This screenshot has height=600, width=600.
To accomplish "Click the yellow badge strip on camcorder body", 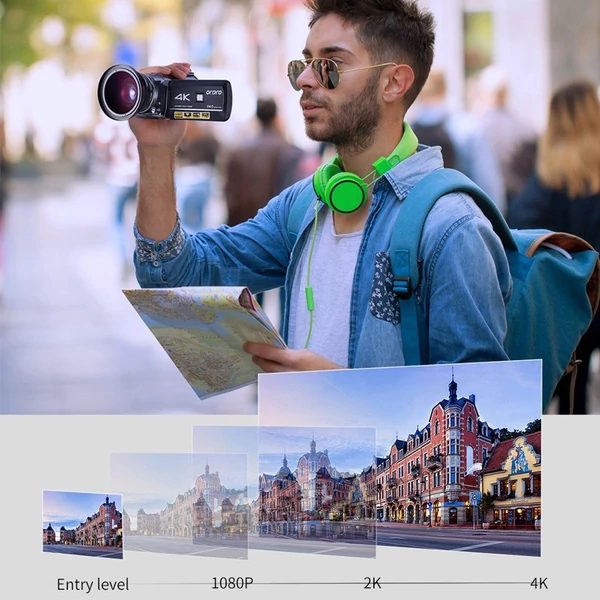I will [x=192, y=115].
